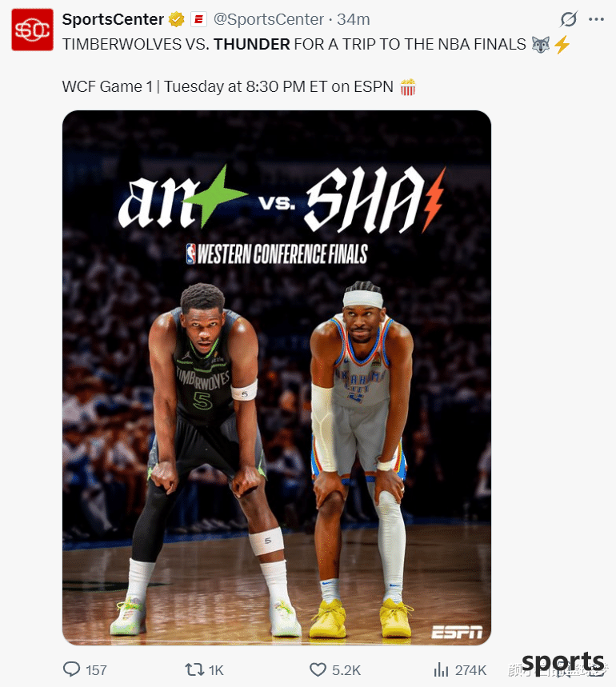Click the sports watermark logo
This screenshot has height=687, width=616.
[x=563, y=662]
